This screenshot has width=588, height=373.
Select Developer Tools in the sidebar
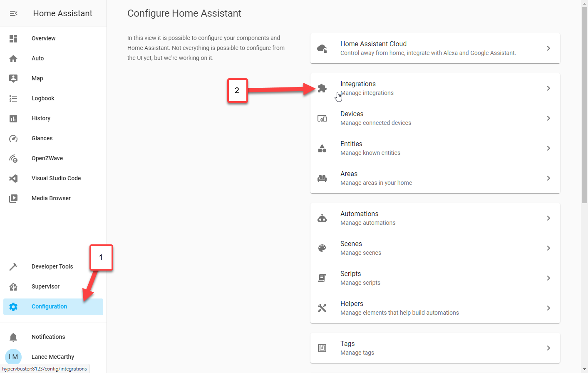(52, 266)
